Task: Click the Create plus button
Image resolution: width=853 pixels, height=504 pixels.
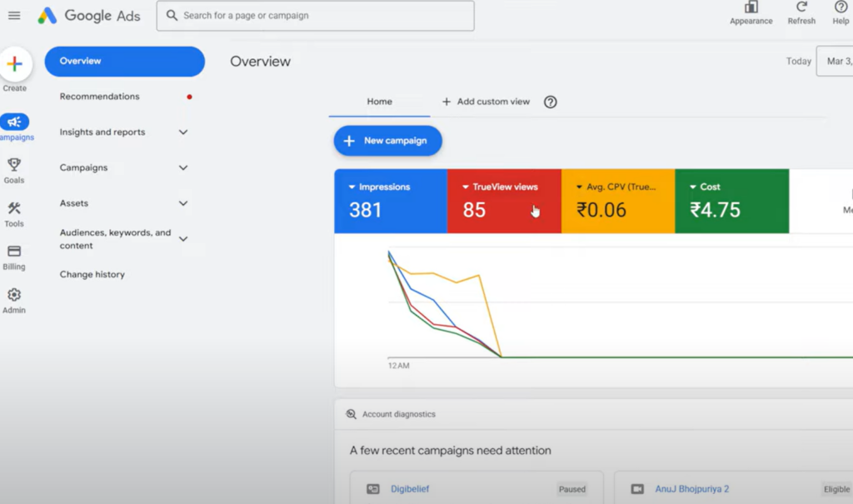Action: click(x=15, y=64)
